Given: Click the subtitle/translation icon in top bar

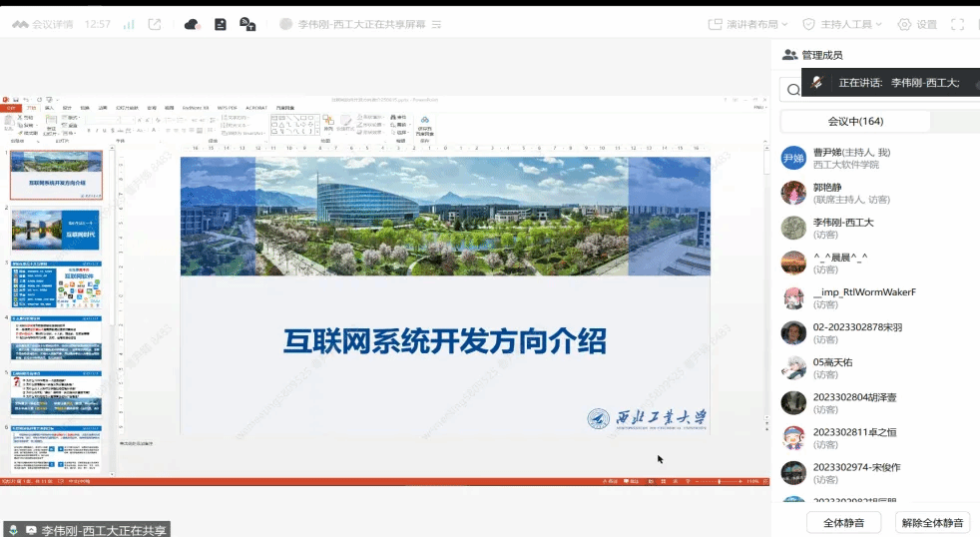Looking at the screenshot, I should [247, 24].
